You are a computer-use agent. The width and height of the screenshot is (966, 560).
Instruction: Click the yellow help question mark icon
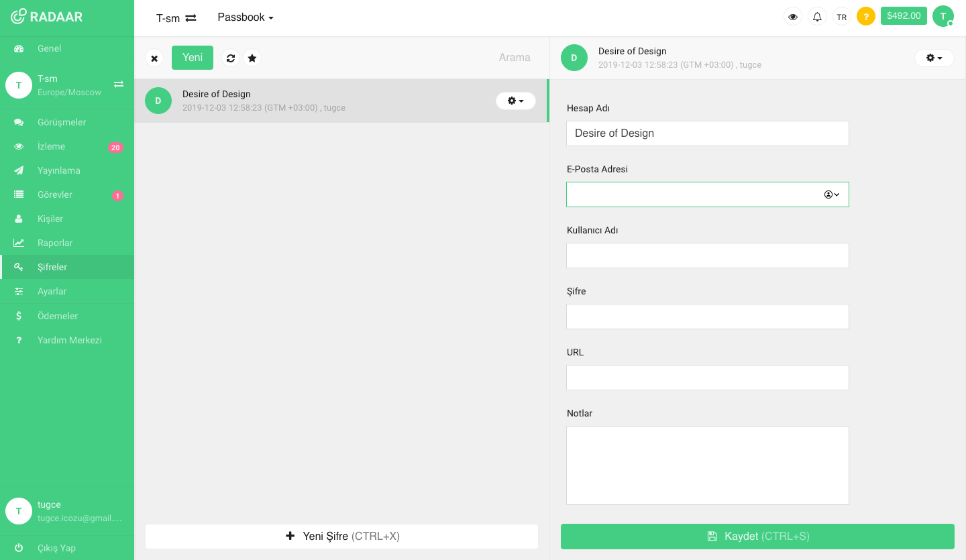(865, 17)
